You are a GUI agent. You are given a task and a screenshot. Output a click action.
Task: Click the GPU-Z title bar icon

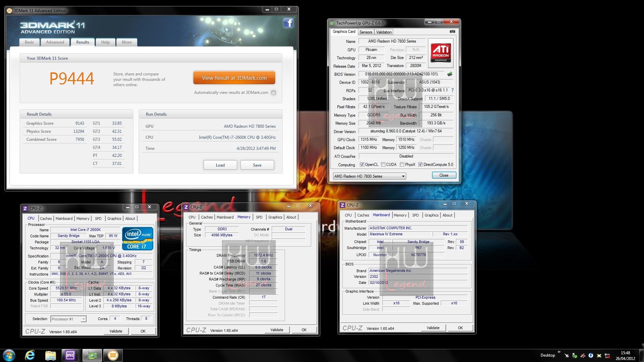pos(332,23)
